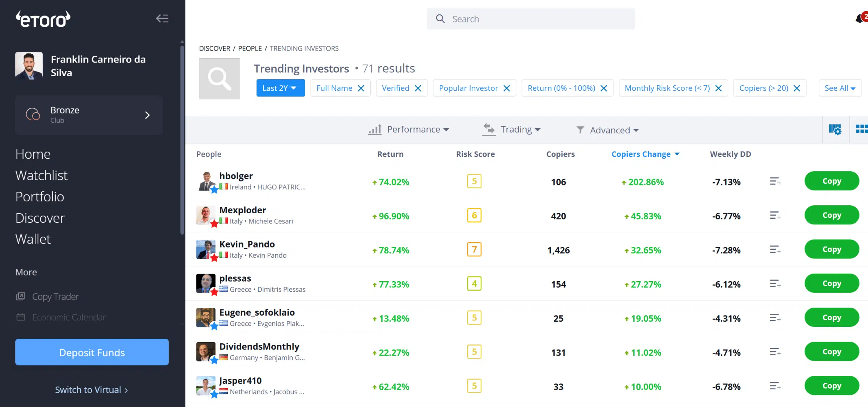Open the DividendsMonthly investor name

(259, 347)
